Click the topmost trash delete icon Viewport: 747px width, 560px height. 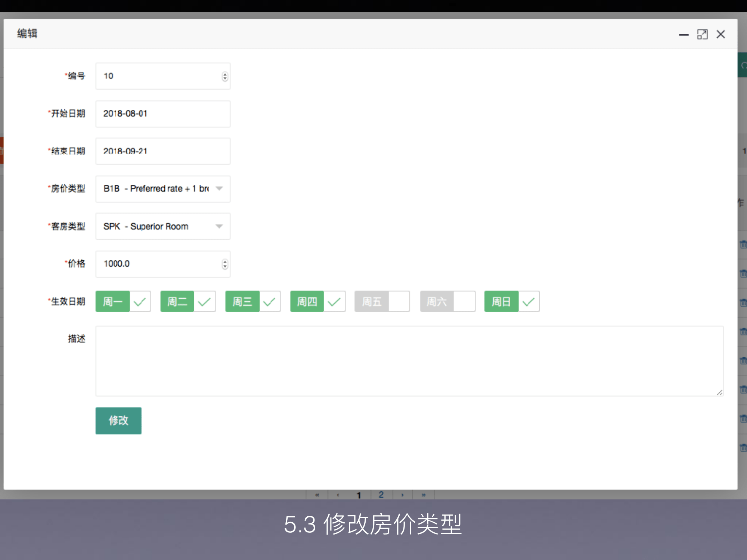tap(743, 245)
